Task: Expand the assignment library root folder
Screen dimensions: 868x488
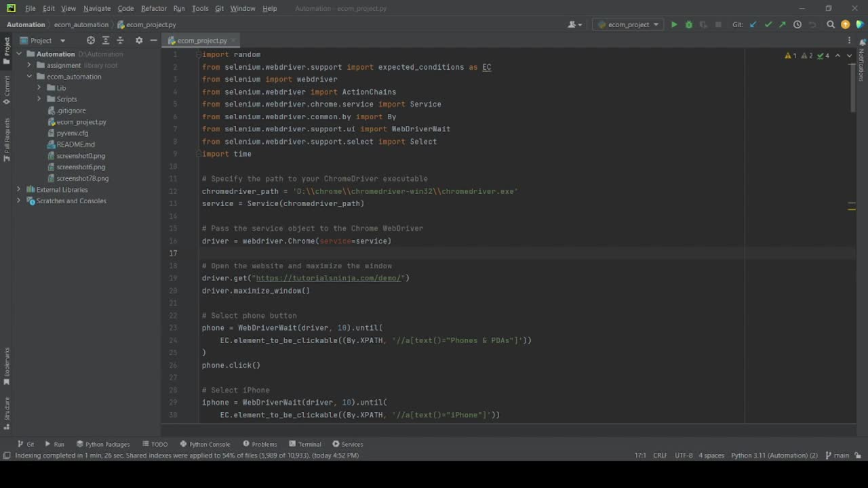Action: coord(29,65)
